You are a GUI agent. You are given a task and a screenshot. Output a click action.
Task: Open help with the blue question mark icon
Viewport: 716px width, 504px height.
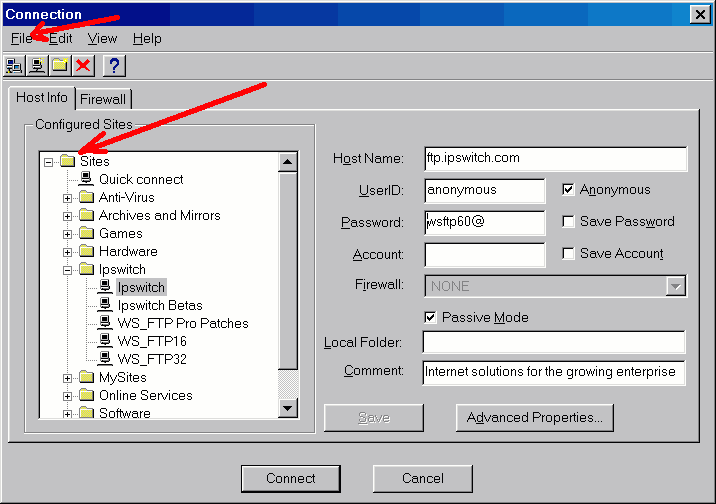(x=114, y=66)
